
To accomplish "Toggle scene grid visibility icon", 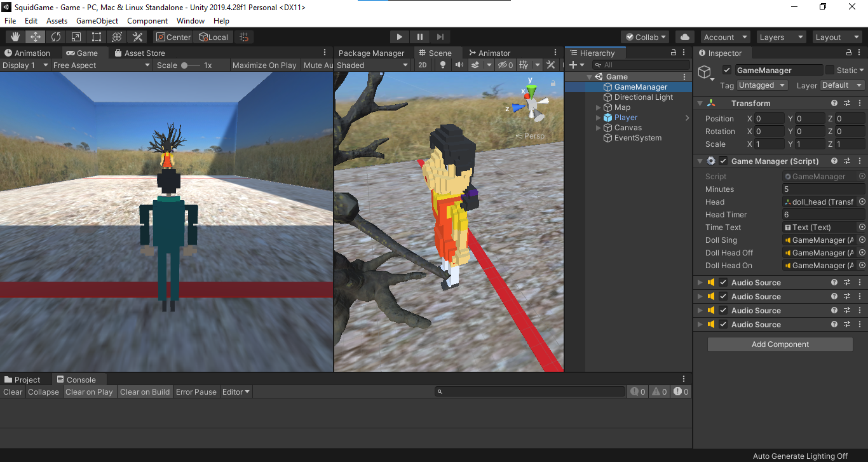I will [x=524, y=65].
